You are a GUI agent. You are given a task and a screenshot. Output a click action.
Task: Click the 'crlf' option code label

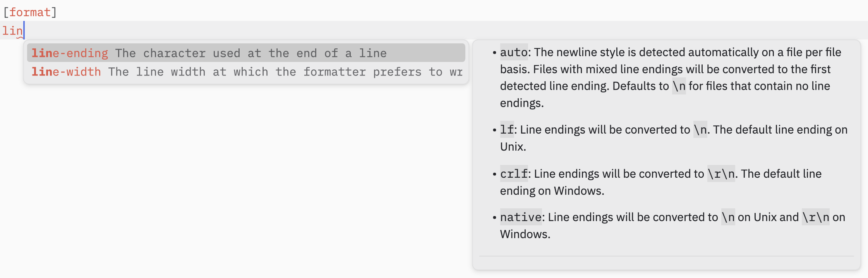pyautogui.click(x=514, y=173)
